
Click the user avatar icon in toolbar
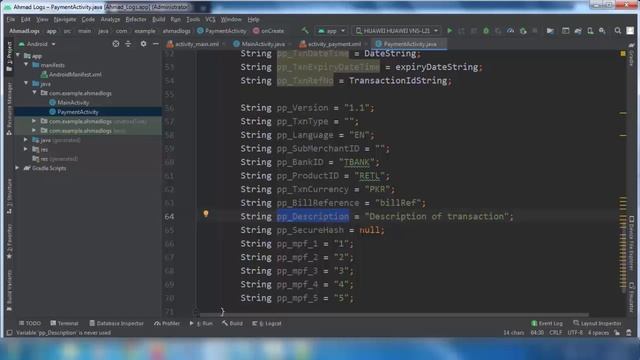tap(630, 31)
